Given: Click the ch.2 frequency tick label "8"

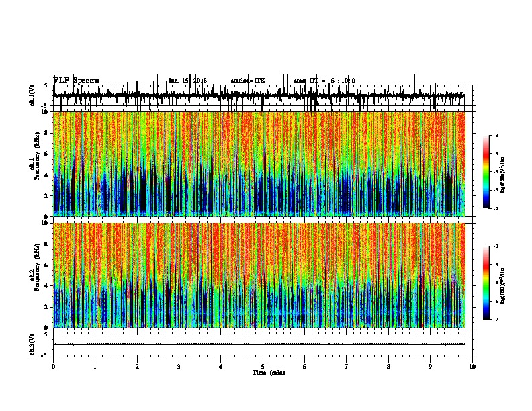Looking at the screenshot, I should click(x=47, y=244).
